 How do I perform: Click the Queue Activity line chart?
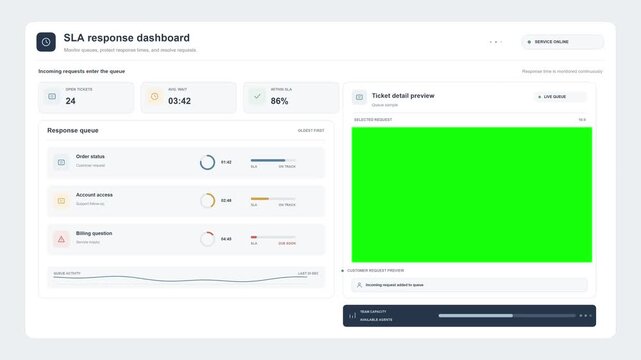click(x=180, y=279)
